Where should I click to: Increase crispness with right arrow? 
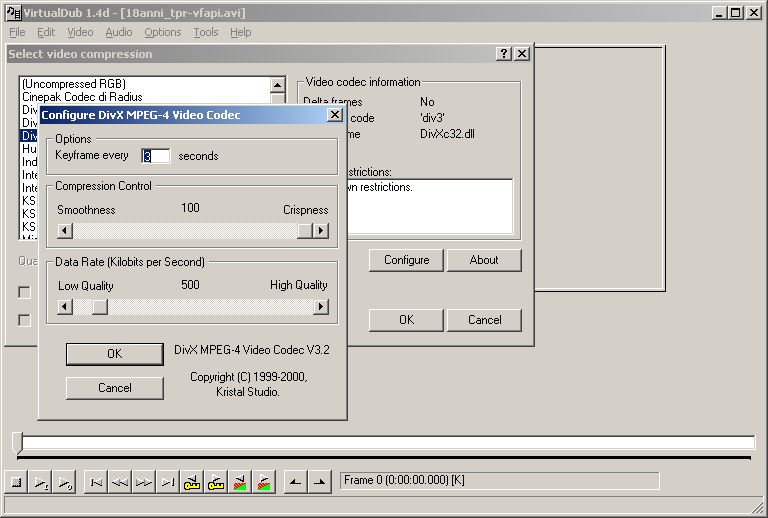coord(321,231)
